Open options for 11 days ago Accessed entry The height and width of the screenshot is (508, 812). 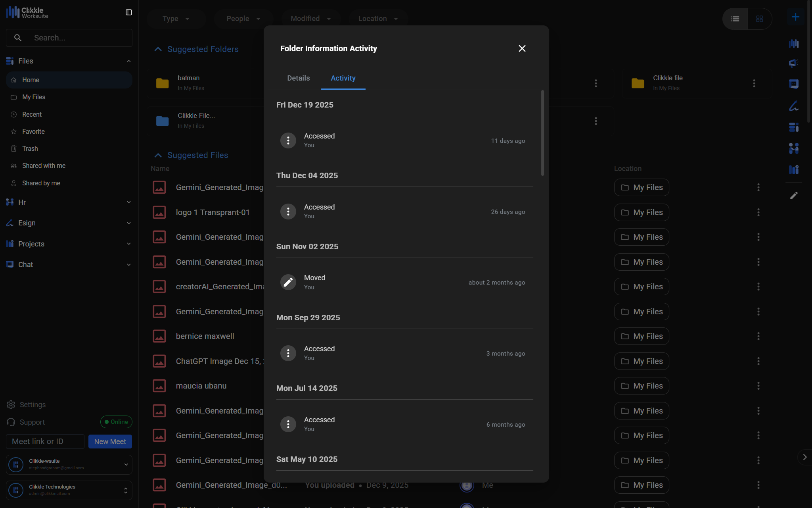click(x=288, y=140)
